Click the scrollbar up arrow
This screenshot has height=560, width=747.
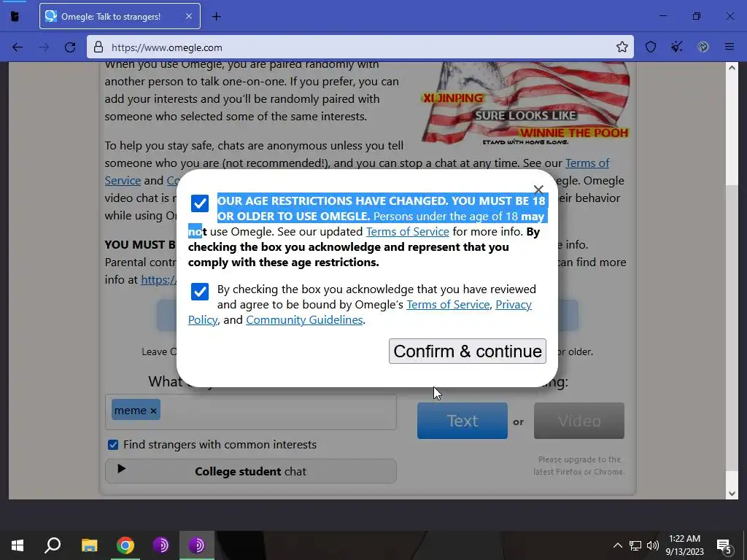click(x=732, y=68)
